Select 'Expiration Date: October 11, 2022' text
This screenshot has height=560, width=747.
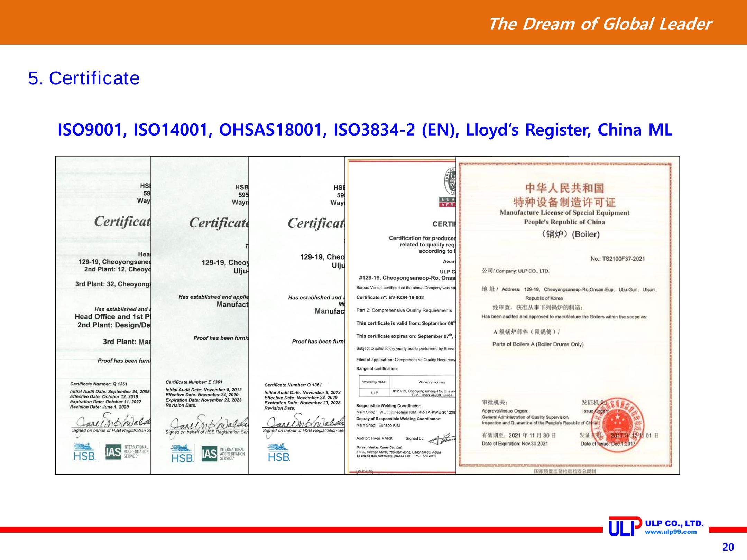pyautogui.click(x=105, y=402)
